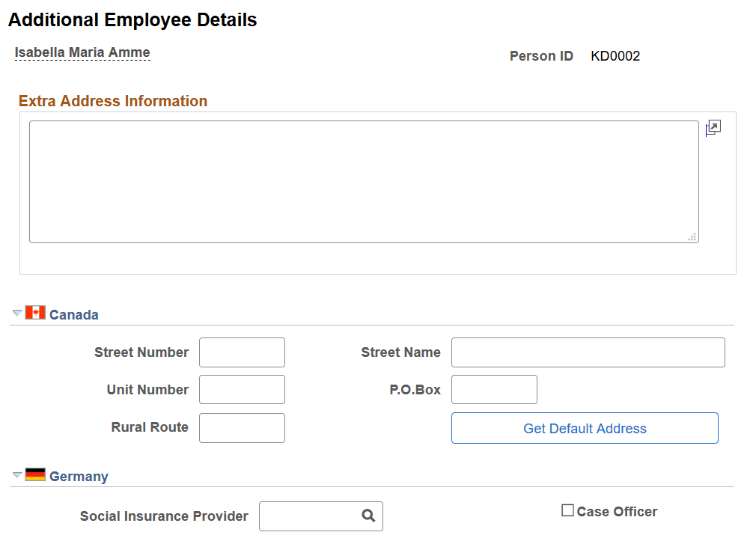Click the Canada flag icon

35,313
